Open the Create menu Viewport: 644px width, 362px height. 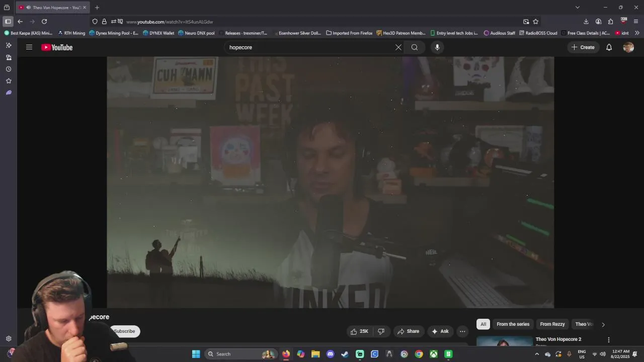click(x=583, y=47)
